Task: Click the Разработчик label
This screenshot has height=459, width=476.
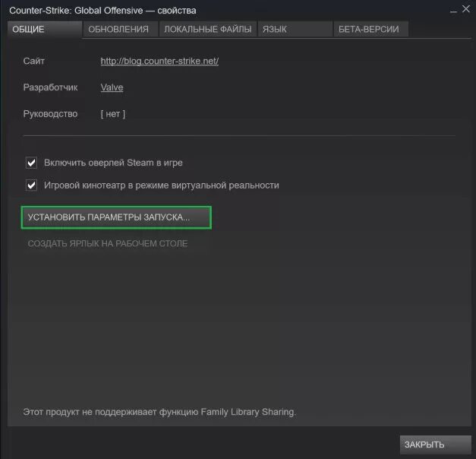Action: [x=50, y=87]
